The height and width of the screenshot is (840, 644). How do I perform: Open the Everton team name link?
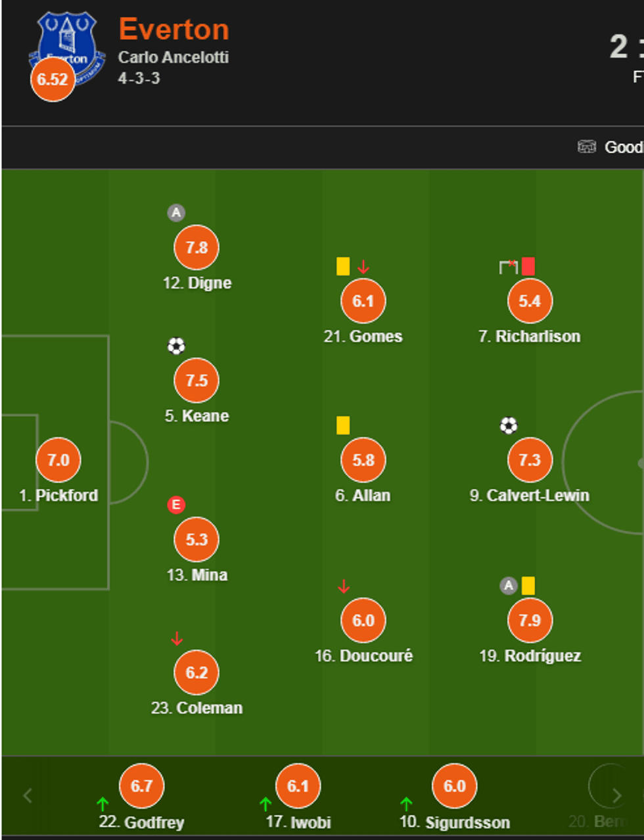click(174, 30)
